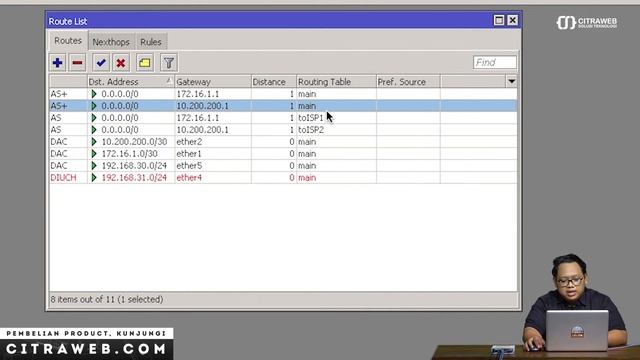
Task: Click DIUCH flag cell
Action: 68,178
